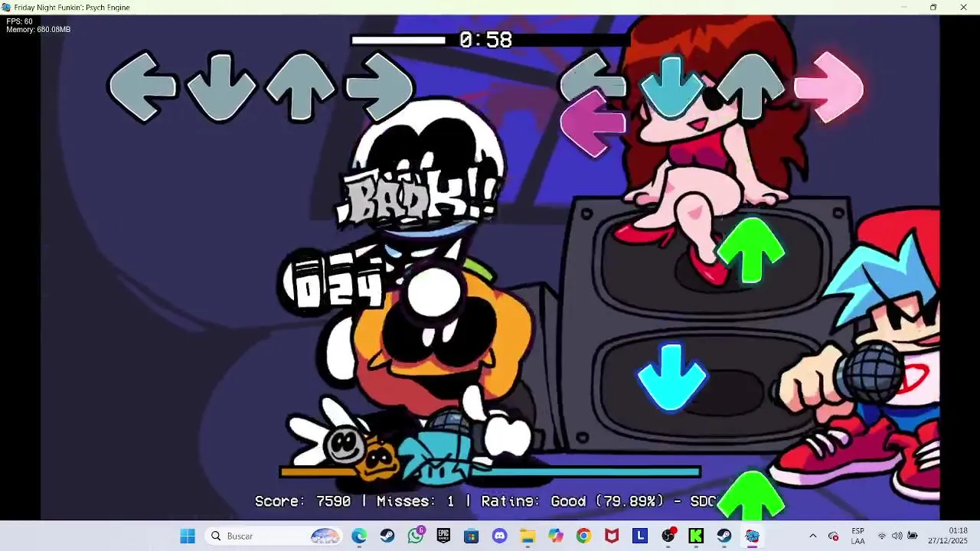Open Microsoft Edge from the taskbar
This screenshot has width=980, height=551.
point(359,536)
